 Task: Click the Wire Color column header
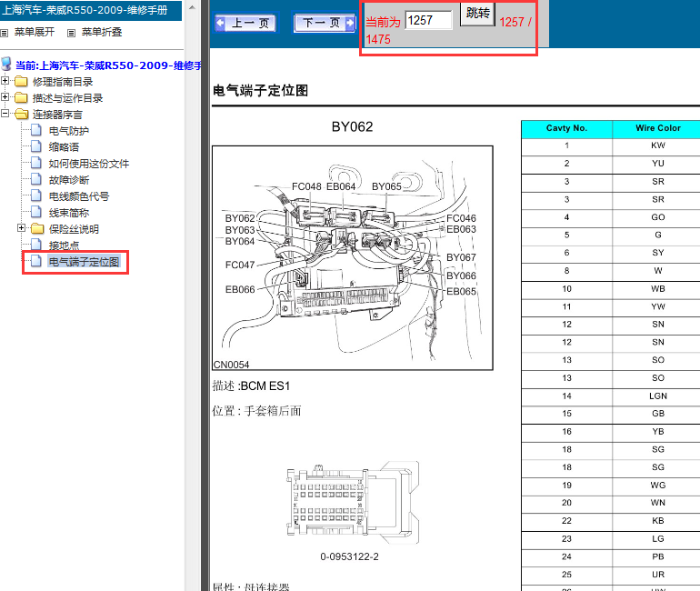coord(658,128)
